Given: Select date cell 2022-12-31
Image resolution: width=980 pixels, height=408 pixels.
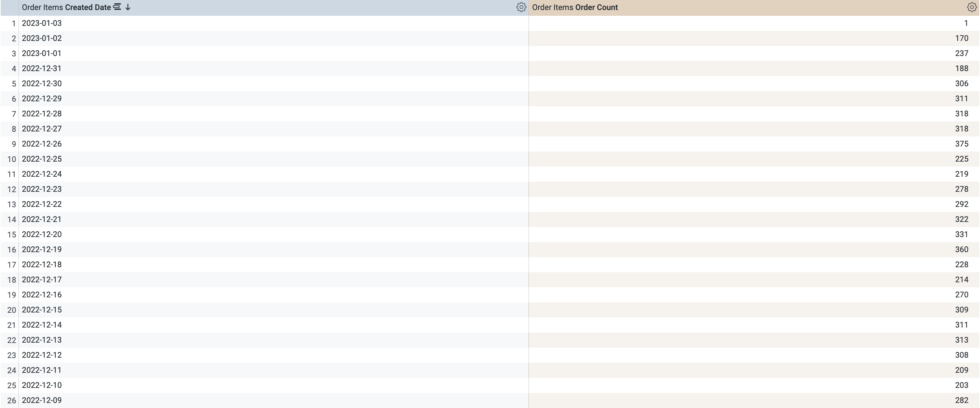Looking at the screenshot, I should [x=42, y=69].
